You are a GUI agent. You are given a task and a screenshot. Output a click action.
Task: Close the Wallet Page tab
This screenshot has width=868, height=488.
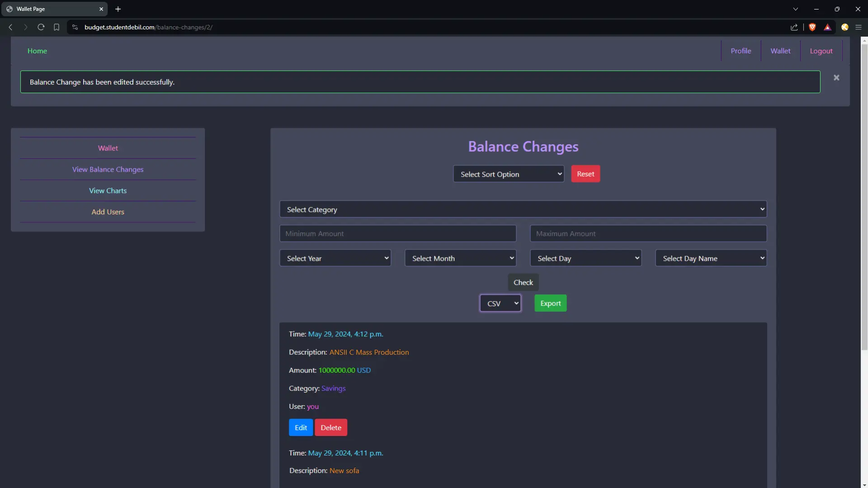point(101,9)
